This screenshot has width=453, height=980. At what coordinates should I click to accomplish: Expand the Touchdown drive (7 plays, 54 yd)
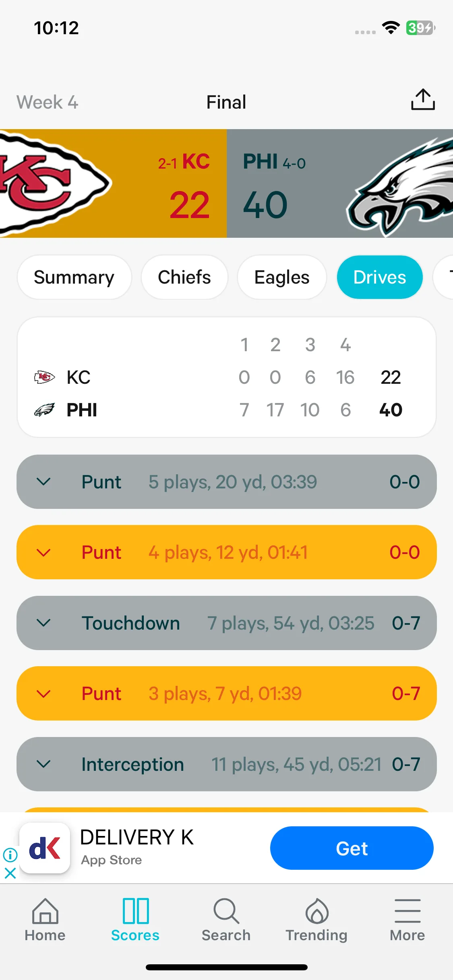[226, 623]
